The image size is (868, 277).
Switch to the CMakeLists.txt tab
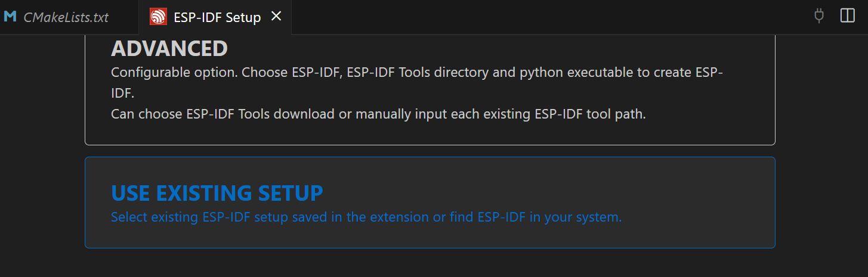(66, 17)
